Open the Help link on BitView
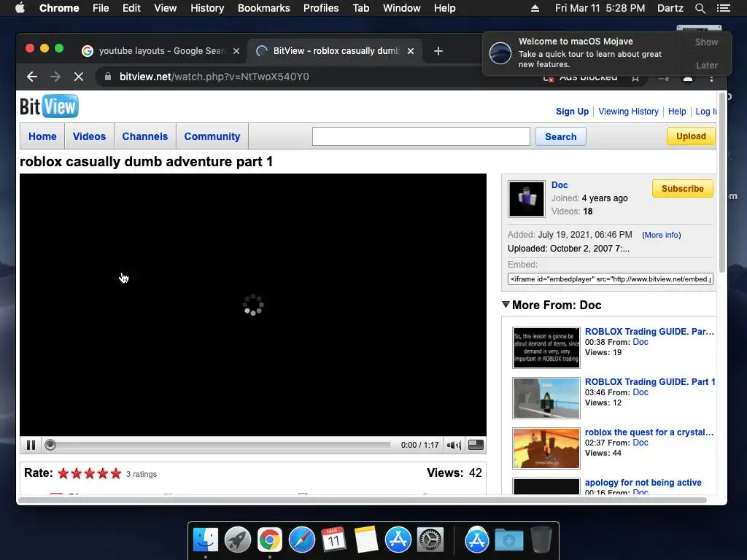This screenshot has width=747, height=560. point(677,112)
